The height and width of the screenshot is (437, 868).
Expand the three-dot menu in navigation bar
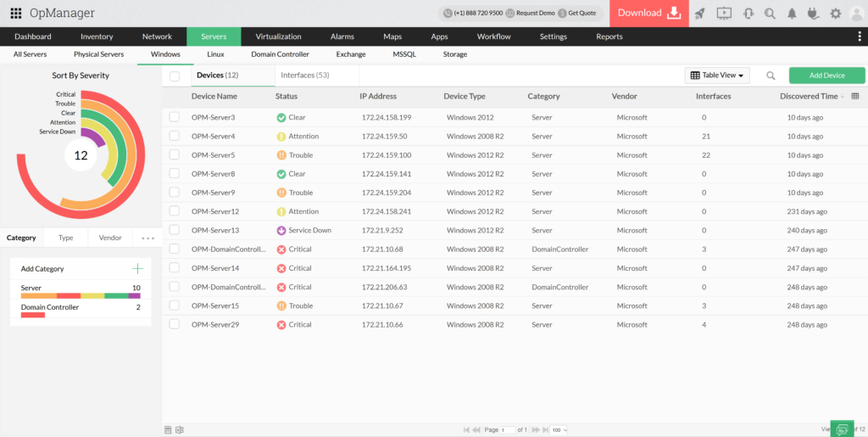[860, 36]
